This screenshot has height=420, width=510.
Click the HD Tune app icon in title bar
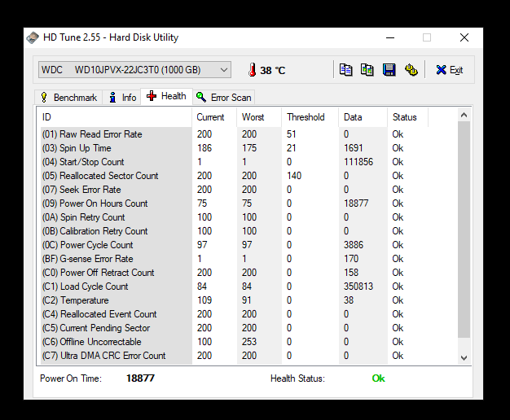click(33, 37)
